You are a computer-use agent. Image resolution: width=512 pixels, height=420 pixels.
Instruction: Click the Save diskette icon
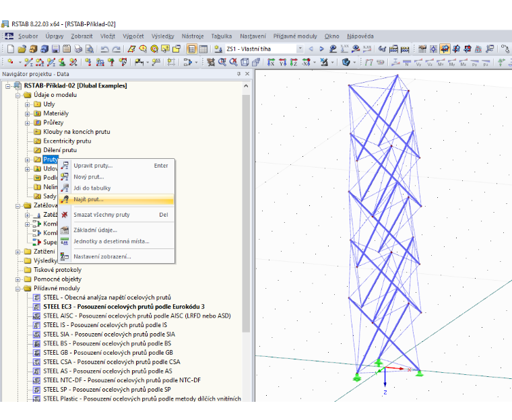[55, 49]
